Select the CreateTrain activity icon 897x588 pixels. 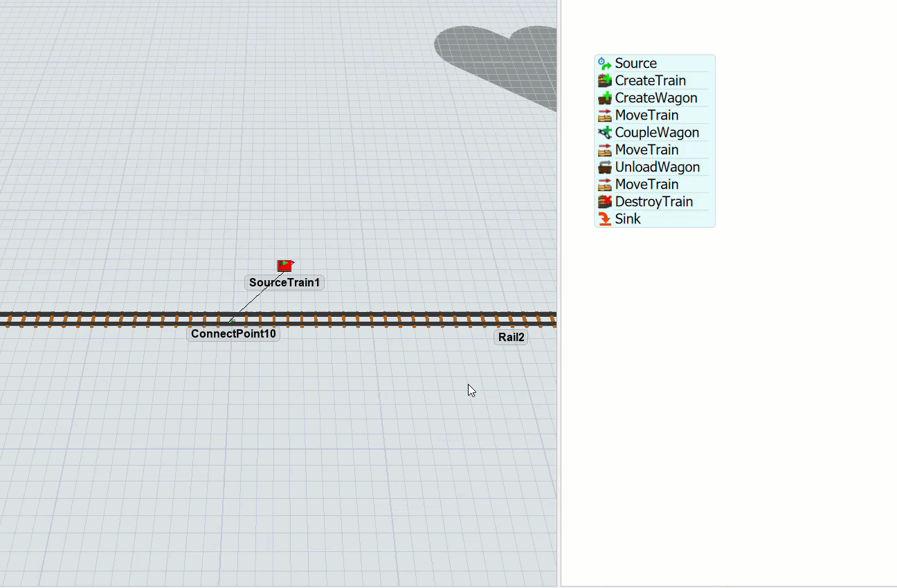[604, 81]
